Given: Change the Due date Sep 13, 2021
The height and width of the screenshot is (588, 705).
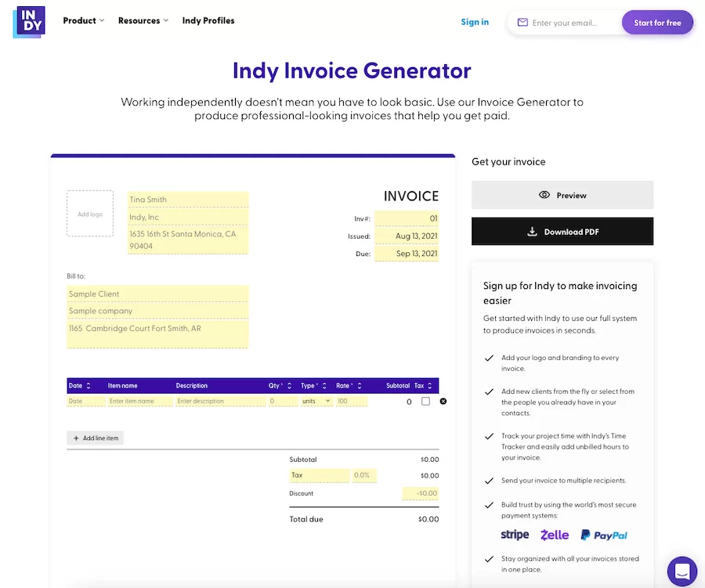Looking at the screenshot, I should click(407, 254).
